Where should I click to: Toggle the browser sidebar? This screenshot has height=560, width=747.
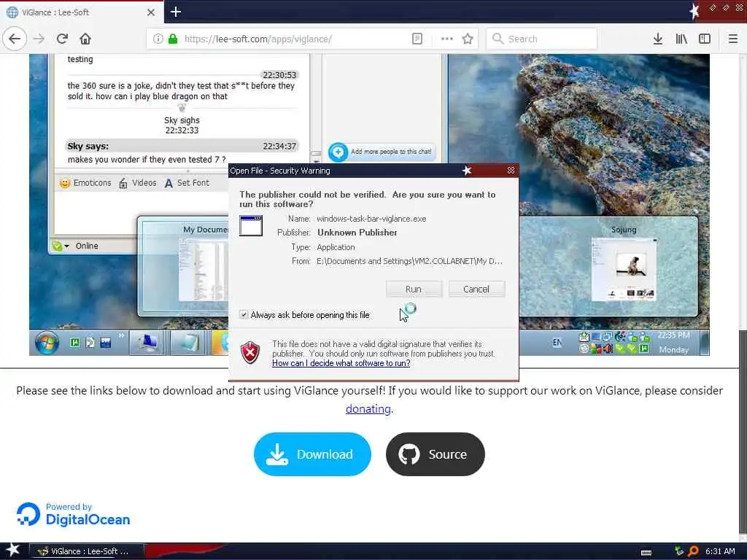click(x=705, y=39)
